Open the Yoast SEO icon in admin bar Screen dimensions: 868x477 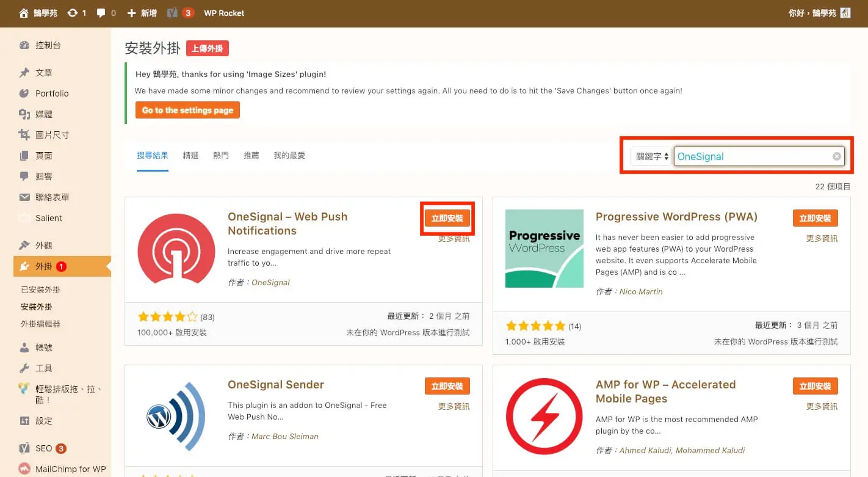point(172,13)
